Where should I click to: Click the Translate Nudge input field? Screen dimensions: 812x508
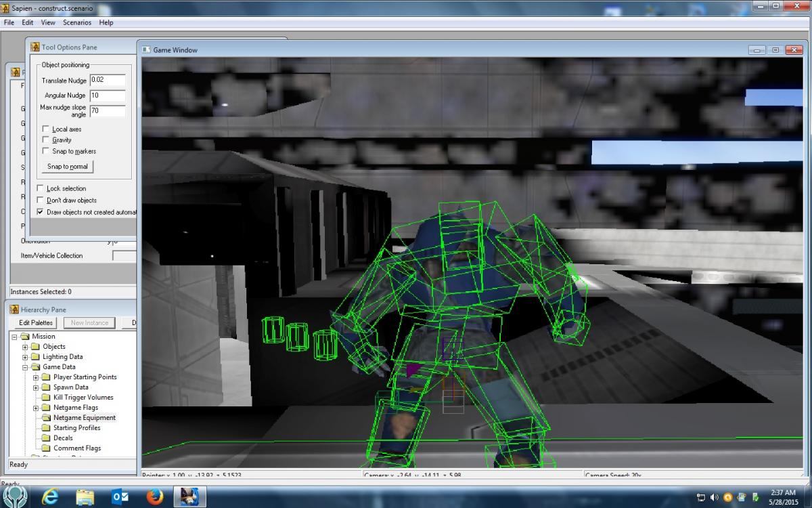(x=108, y=81)
